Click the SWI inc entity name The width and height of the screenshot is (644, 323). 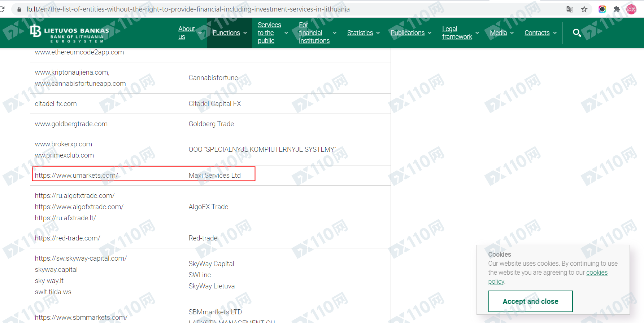(x=200, y=275)
